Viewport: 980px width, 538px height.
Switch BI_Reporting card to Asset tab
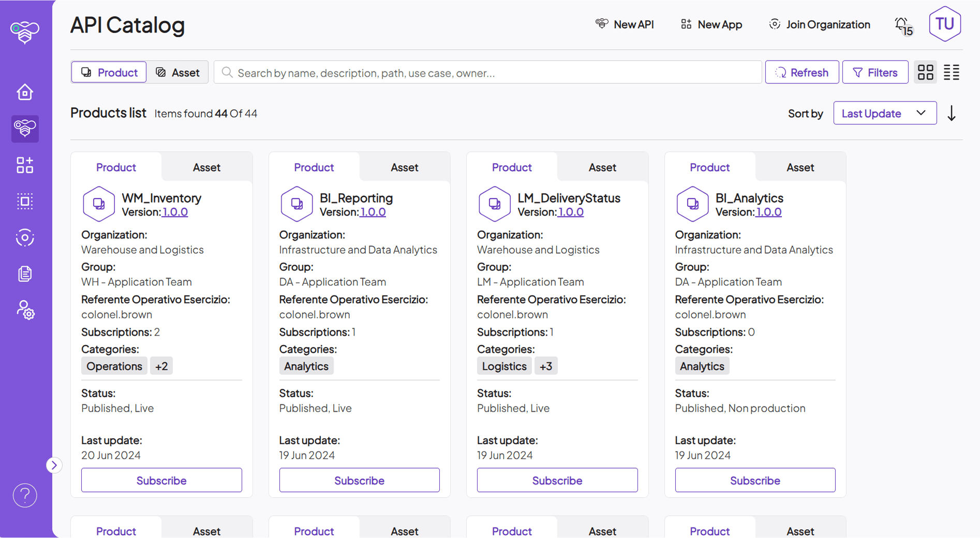point(404,167)
